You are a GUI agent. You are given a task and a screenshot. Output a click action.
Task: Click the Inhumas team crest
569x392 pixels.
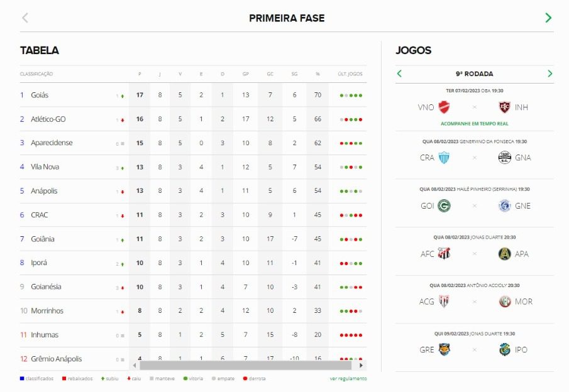[504, 107]
